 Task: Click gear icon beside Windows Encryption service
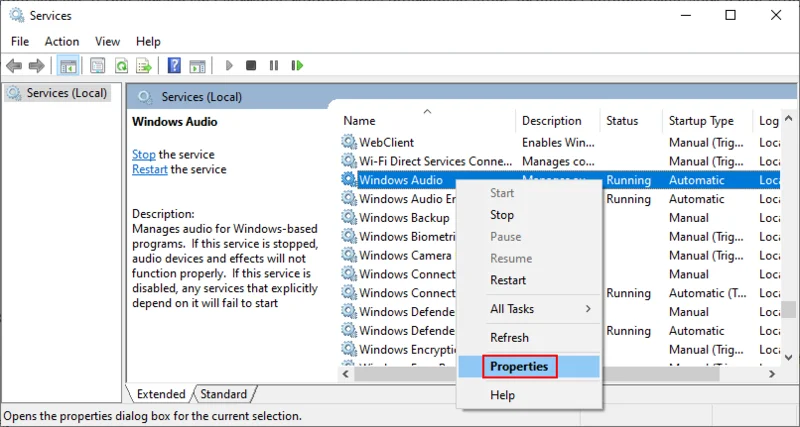tap(348, 349)
